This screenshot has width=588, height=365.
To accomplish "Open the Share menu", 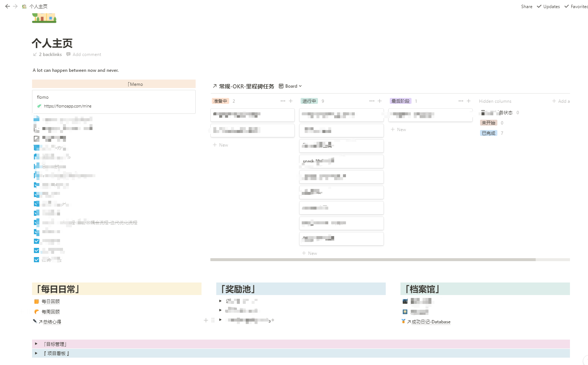I will tap(526, 6).
